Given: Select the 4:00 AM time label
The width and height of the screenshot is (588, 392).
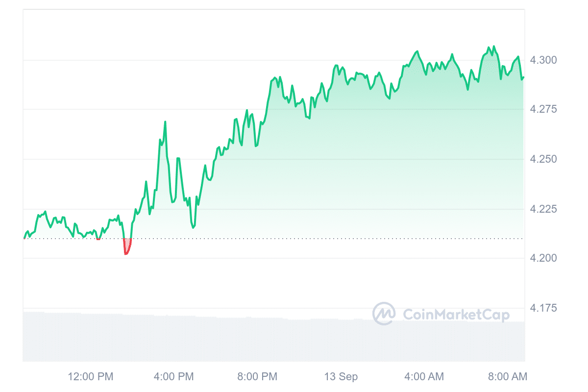Looking at the screenshot, I should (x=424, y=377).
